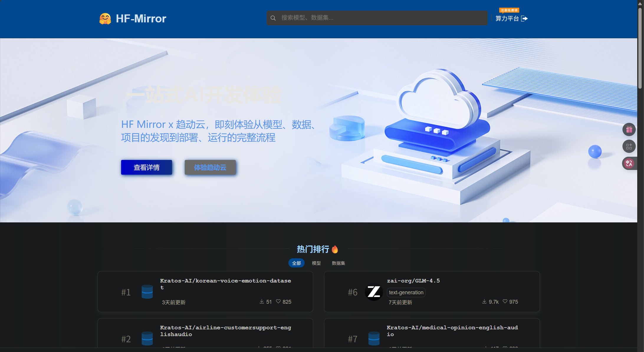Click the scrollbar up arrow

point(640,4)
